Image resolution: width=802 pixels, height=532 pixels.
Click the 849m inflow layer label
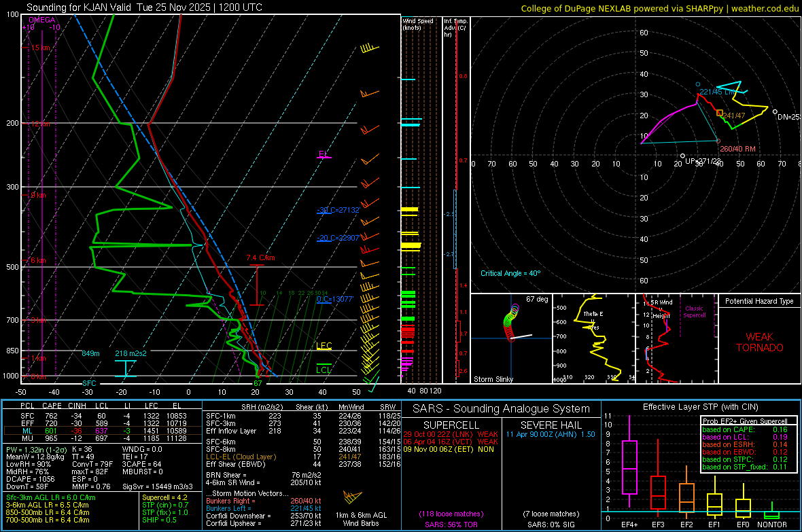[90, 353]
